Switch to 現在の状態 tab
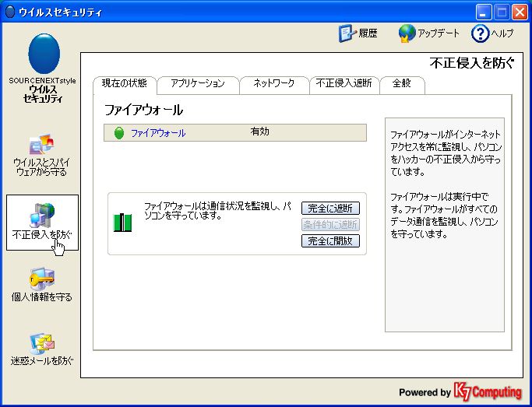 [x=125, y=84]
